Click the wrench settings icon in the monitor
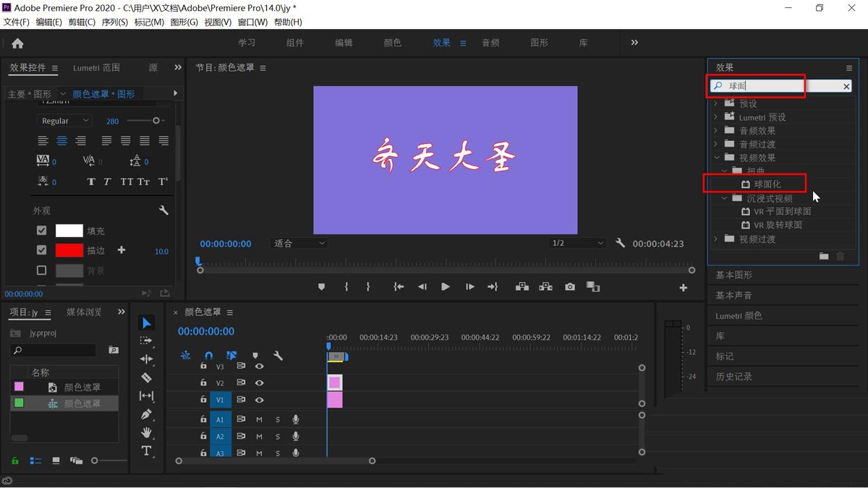This screenshot has width=868, height=488. pyautogui.click(x=620, y=244)
